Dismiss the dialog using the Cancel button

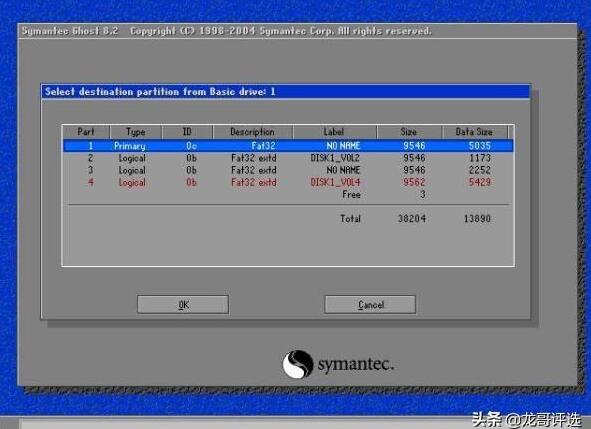coord(370,304)
